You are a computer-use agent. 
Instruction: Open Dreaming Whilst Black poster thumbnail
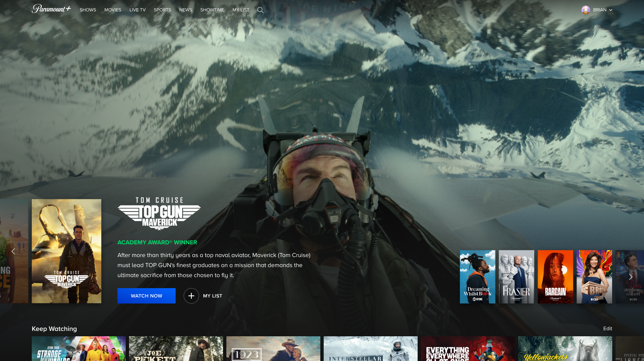tap(477, 277)
